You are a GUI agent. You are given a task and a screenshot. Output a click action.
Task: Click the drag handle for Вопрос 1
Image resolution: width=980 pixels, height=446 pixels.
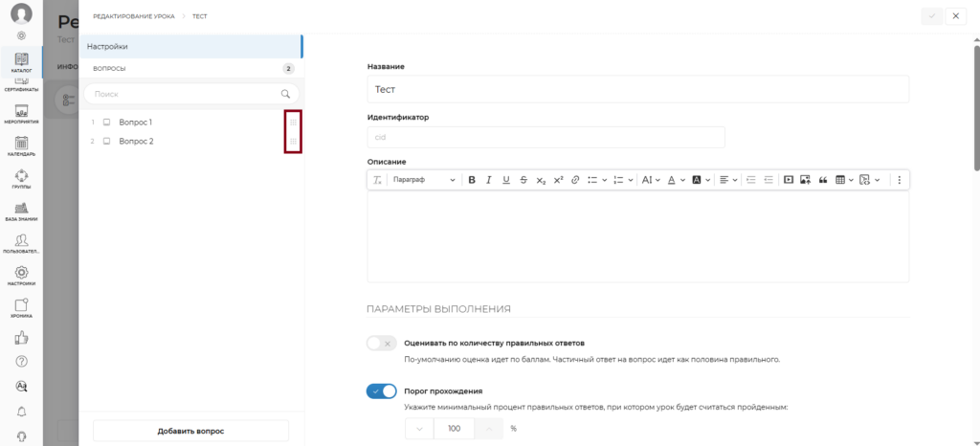point(294,123)
